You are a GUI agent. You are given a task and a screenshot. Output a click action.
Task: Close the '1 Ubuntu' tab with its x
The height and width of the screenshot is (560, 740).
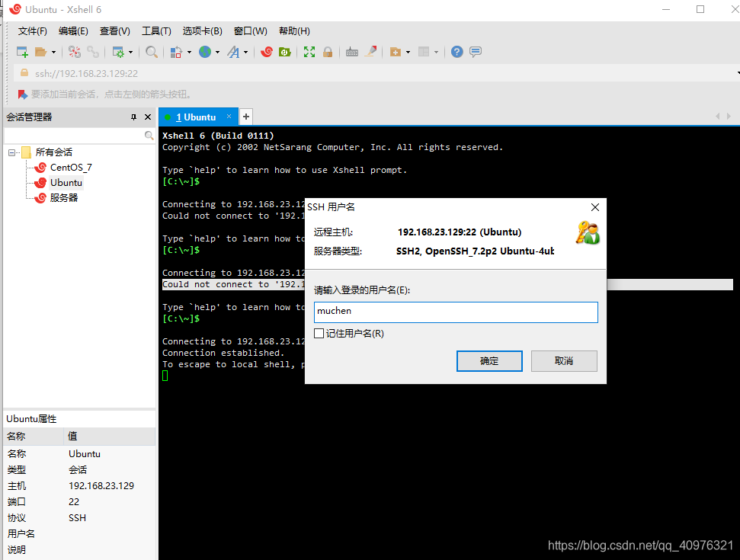[x=229, y=117]
